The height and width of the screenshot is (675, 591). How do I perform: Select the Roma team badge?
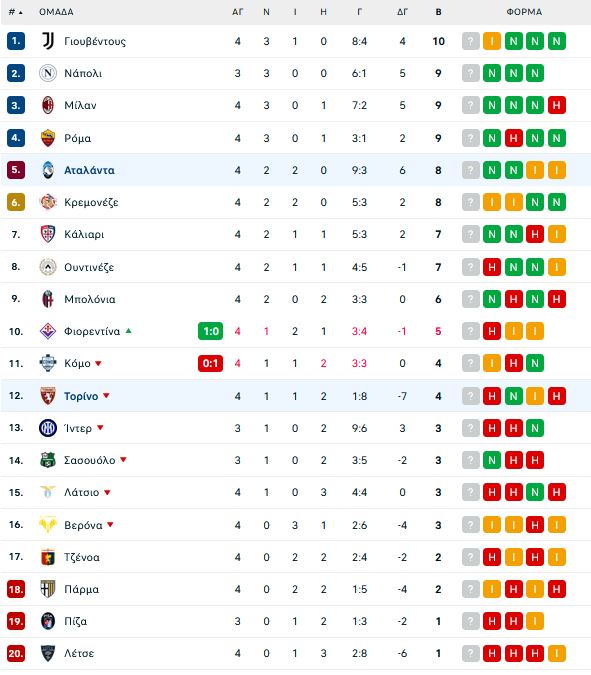[48, 138]
